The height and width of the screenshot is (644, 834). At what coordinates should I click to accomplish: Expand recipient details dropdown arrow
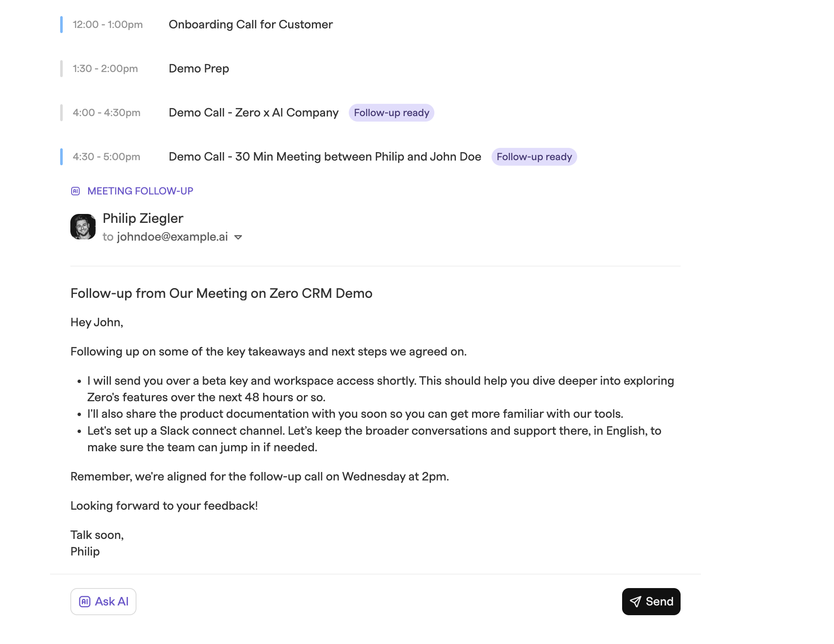[x=238, y=237]
